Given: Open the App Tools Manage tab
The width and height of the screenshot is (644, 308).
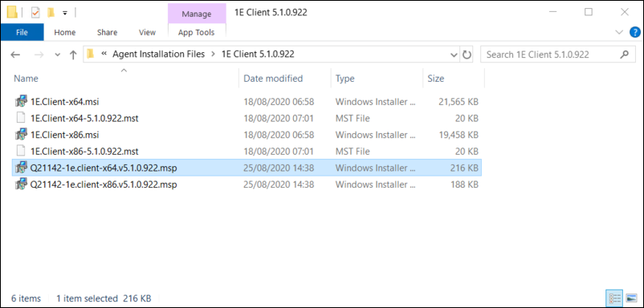Looking at the screenshot, I should tap(196, 14).
